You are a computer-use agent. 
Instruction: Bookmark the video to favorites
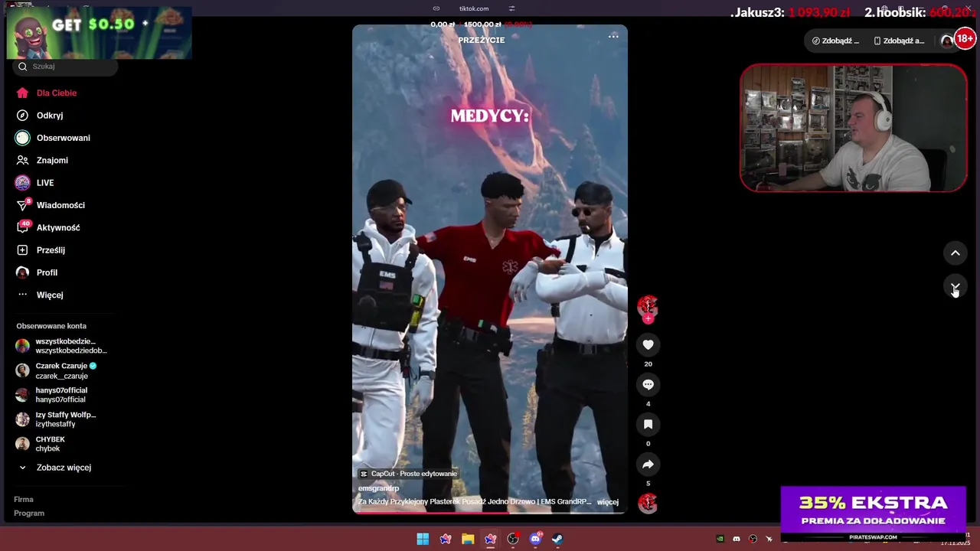tap(648, 425)
